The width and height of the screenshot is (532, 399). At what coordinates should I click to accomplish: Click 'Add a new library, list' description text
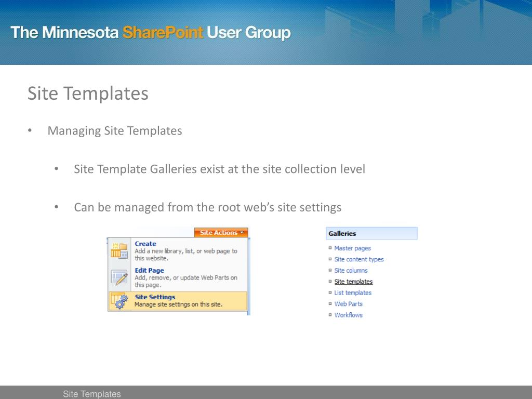click(x=186, y=255)
